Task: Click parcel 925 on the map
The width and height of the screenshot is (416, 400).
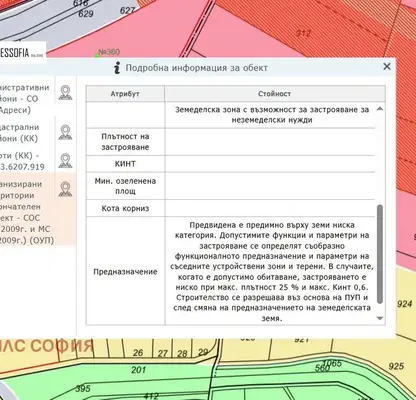Action: click(x=396, y=366)
